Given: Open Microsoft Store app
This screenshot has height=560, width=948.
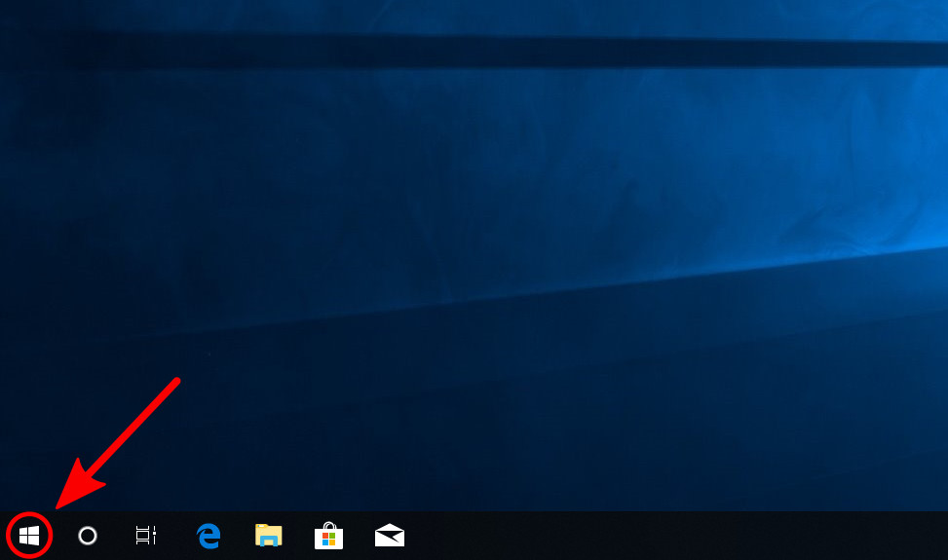Looking at the screenshot, I should [x=329, y=536].
